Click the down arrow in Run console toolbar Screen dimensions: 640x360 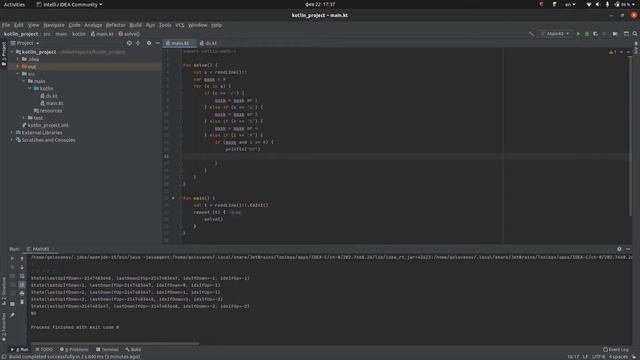pos(22,267)
